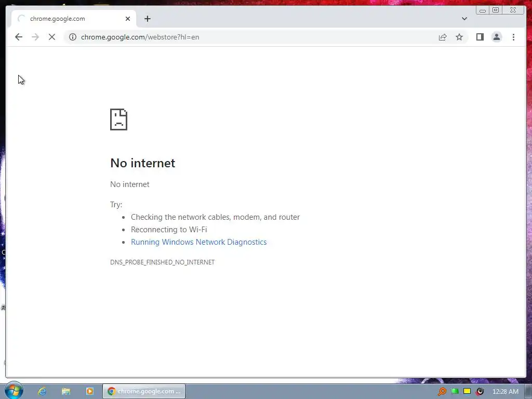This screenshot has width=532, height=399.
Task: Click the orange magnifier tray icon
Action: [x=442, y=392]
